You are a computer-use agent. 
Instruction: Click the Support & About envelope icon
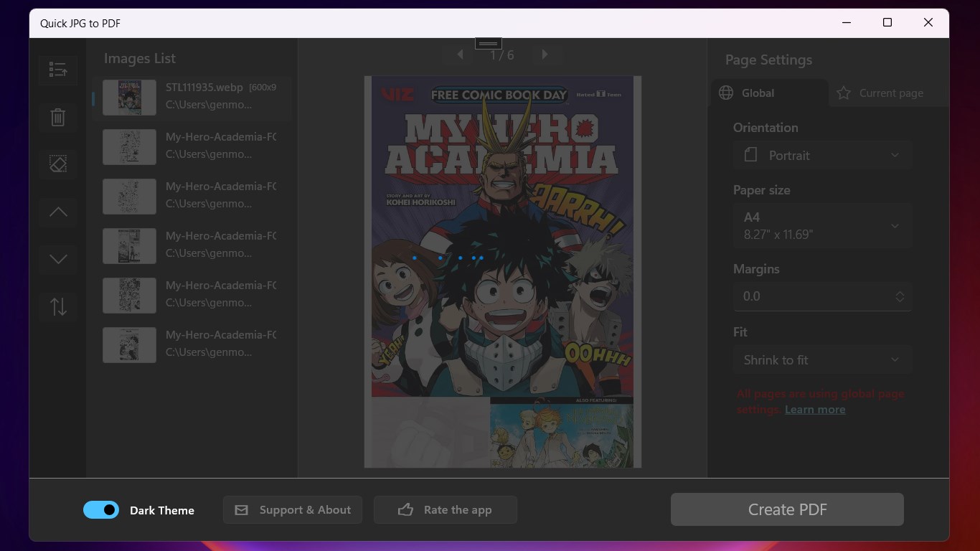(x=242, y=509)
